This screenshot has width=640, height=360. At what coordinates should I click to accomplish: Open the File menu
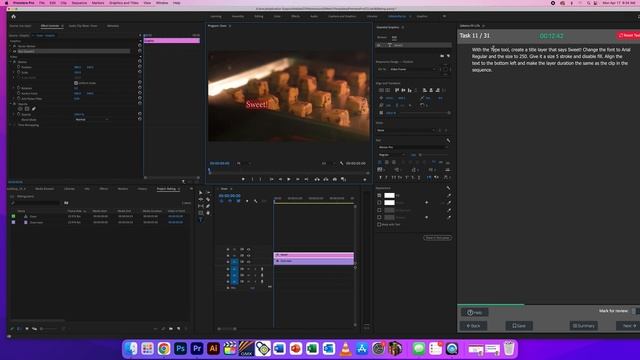coord(42,3)
